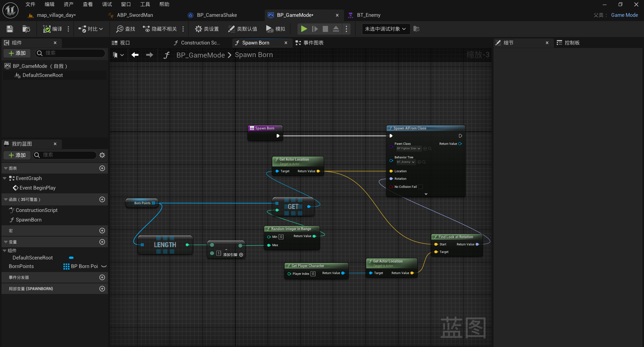
Task: Open the 工具 (Tools) menu
Action: point(145,4)
